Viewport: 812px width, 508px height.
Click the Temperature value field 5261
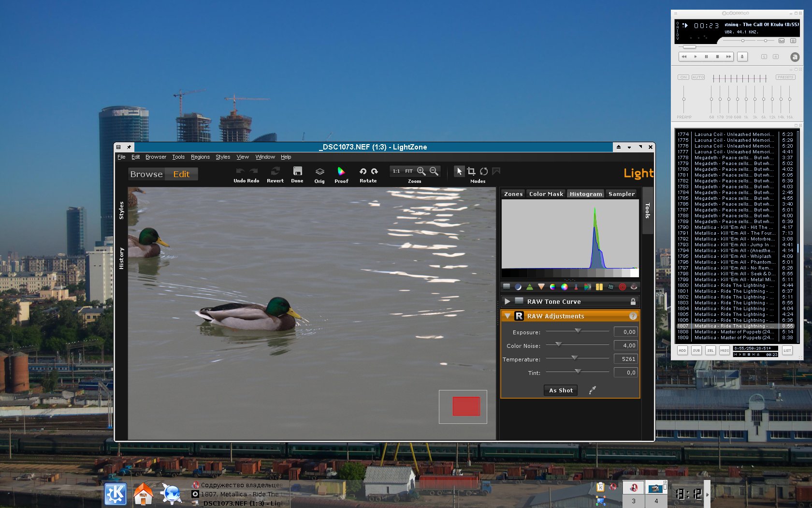(x=626, y=359)
